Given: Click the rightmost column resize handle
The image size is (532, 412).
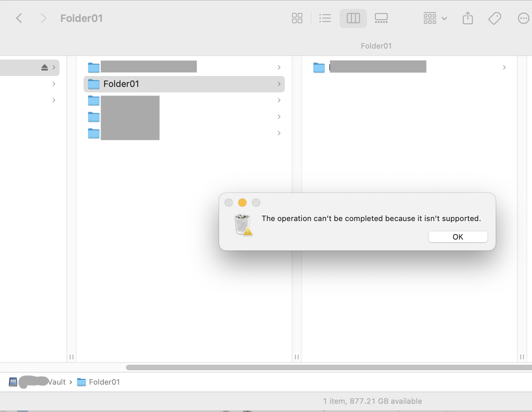Looking at the screenshot, I should 522,357.
